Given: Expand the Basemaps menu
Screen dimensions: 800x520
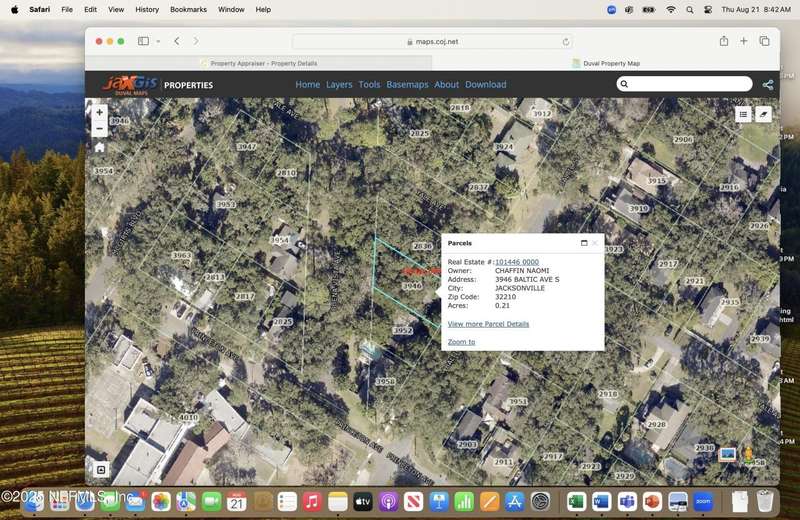Looking at the screenshot, I should point(407,85).
